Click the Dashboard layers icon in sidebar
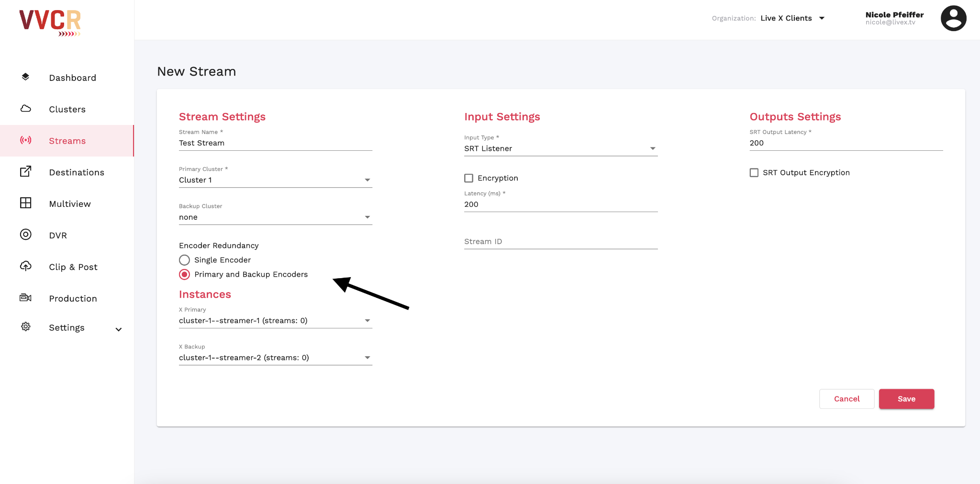The height and width of the screenshot is (484, 980). [x=26, y=77]
